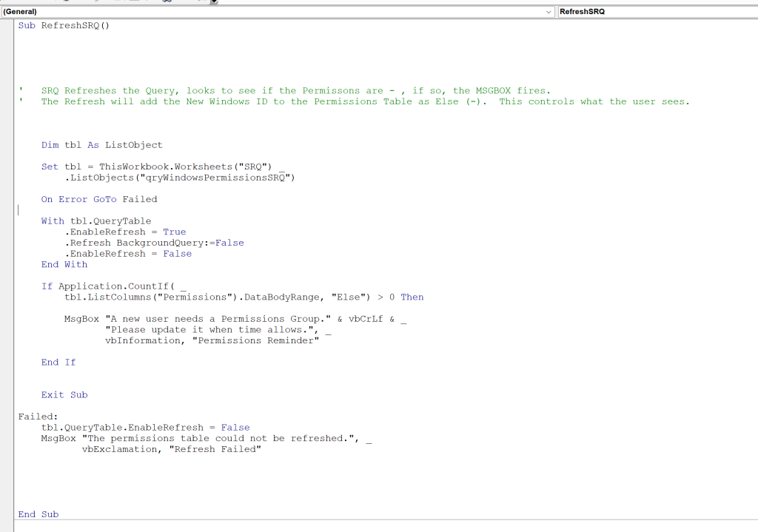Click the Exit Sub statement

tap(64, 395)
